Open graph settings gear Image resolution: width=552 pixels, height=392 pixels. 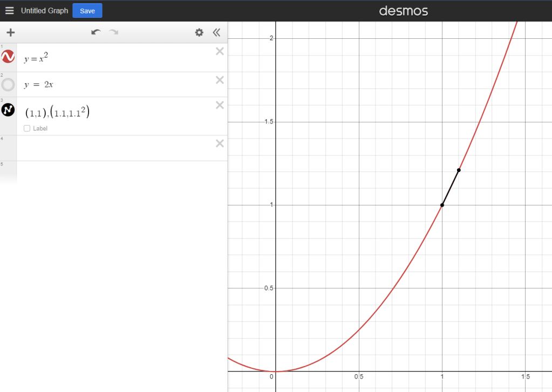tap(199, 32)
